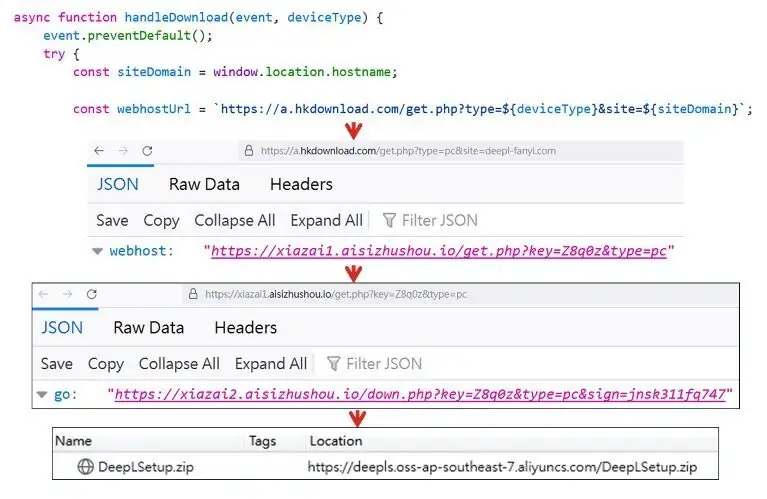Click padlock icon beside hkdownload.com URL
Screen dimensions: 767x499
249,151
